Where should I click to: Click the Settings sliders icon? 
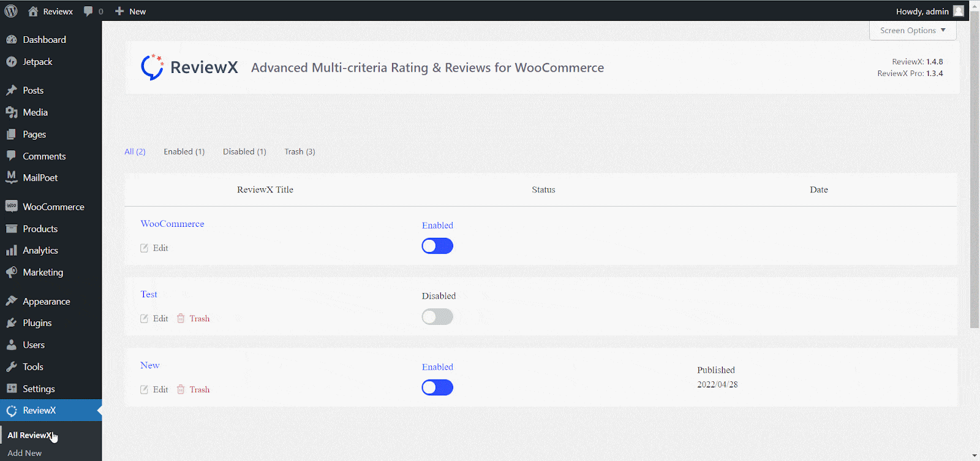(x=11, y=389)
